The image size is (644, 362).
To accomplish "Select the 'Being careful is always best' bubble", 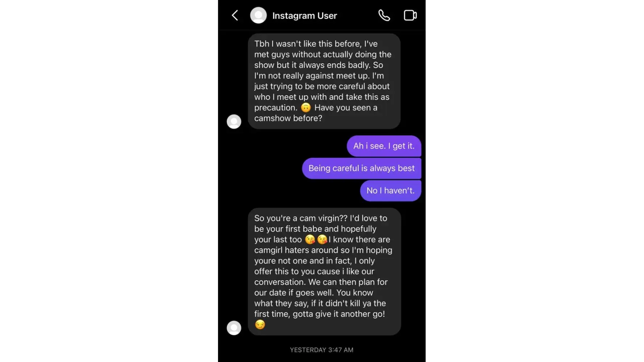I will 361,168.
